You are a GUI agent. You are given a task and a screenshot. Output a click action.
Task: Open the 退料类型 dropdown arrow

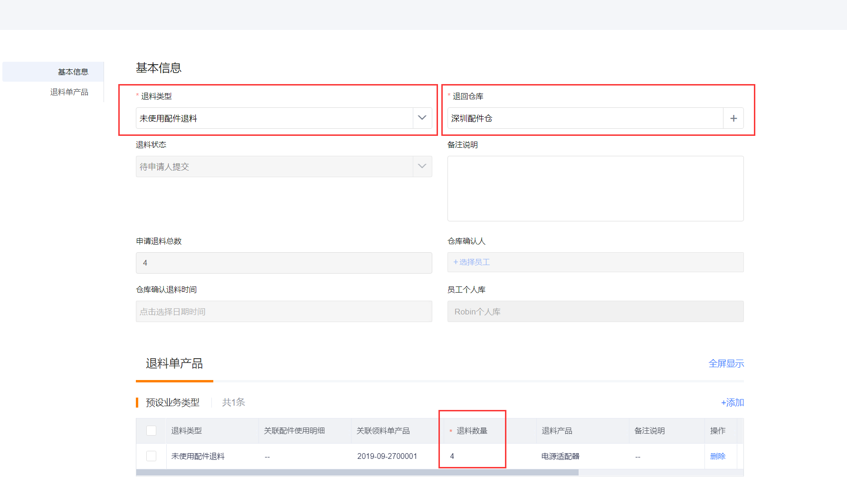pos(422,118)
